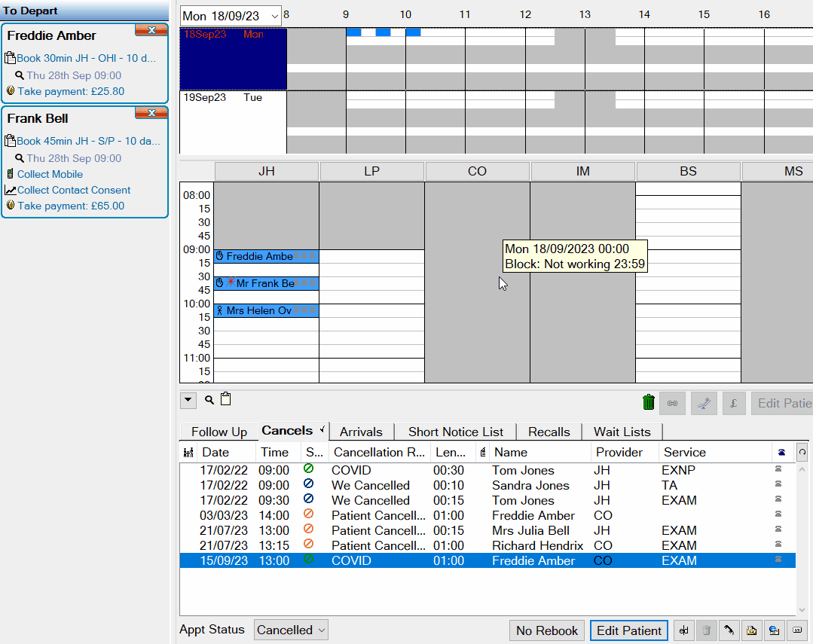Image resolution: width=813 pixels, height=644 pixels.
Task: Click the JH provider column header
Action: pos(267,171)
